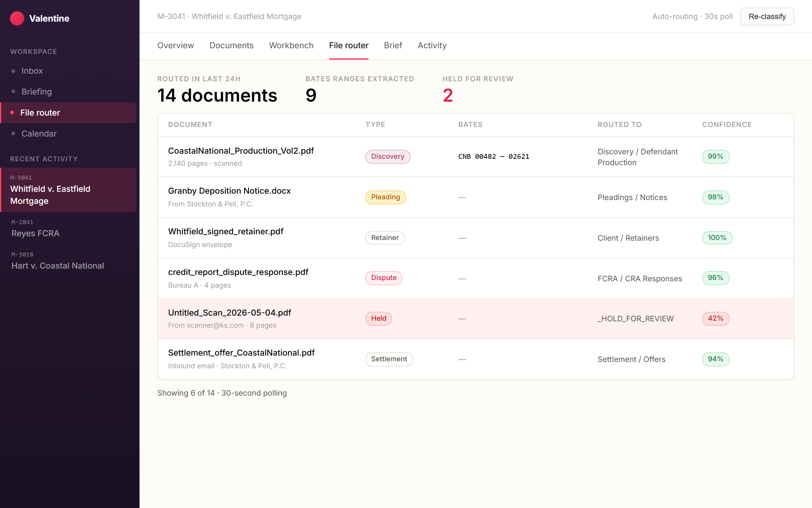Click the 98% confidence badge

pos(715,197)
